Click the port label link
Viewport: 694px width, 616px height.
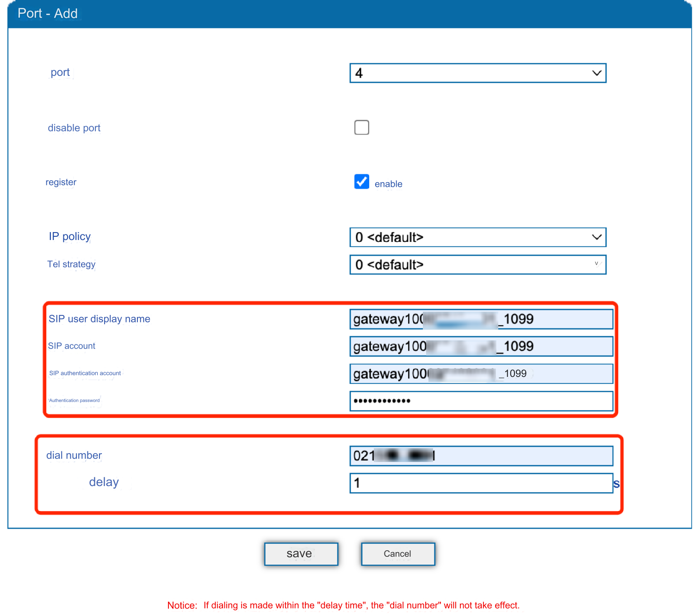[x=61, y=72]
